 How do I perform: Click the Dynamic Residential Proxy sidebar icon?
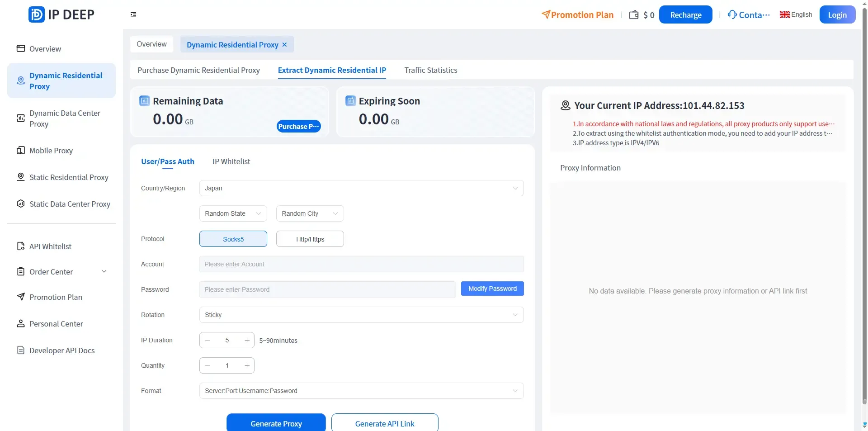(x=21, y=81)
